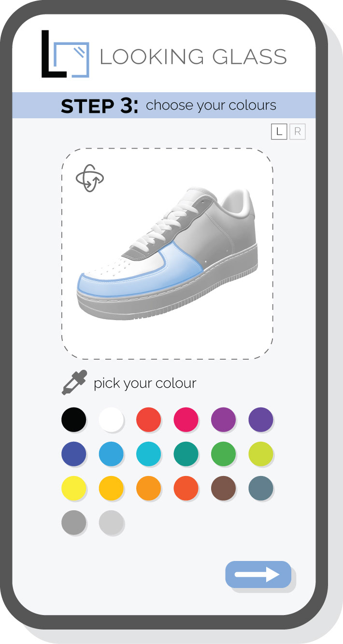Switch to the left shoe (L) toggle
The width and height of the screenshot is (343, 644).
click(x=279, y=131)
